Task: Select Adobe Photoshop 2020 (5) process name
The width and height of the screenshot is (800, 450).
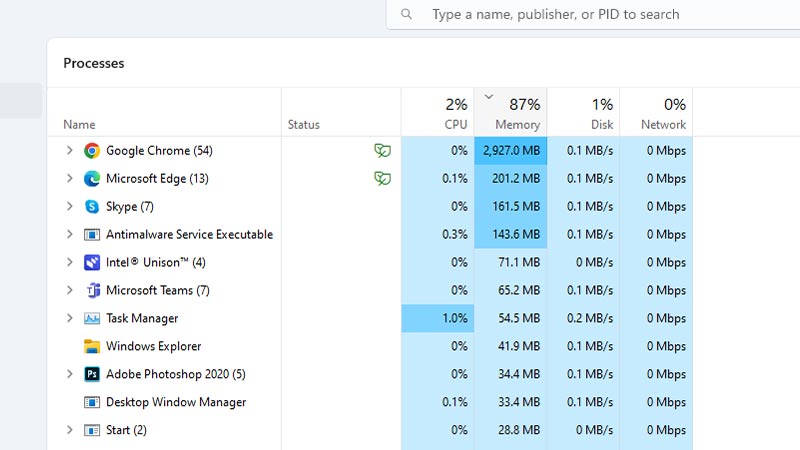Action: 176,374
